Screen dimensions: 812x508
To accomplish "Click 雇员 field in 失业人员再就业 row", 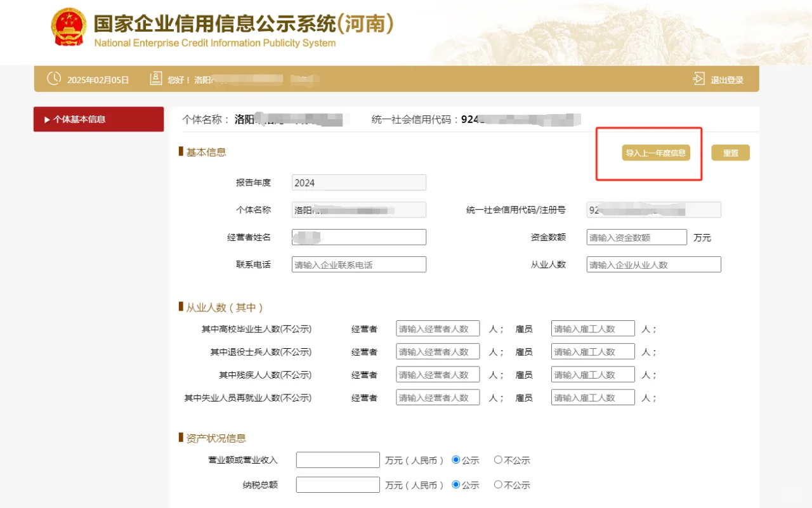I will (593, 398).
